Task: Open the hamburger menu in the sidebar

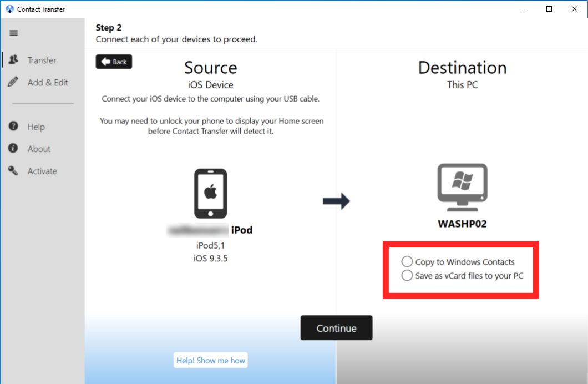Action: [13, 33]
